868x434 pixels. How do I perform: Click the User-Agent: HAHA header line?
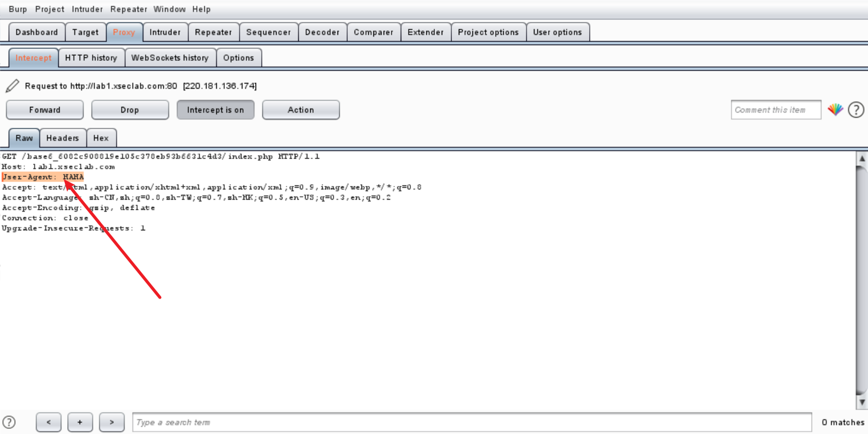pos(43,177)
